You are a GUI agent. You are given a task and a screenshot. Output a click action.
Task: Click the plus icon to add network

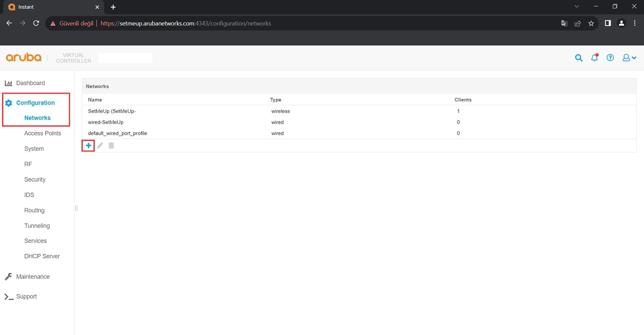pos(88,146)
